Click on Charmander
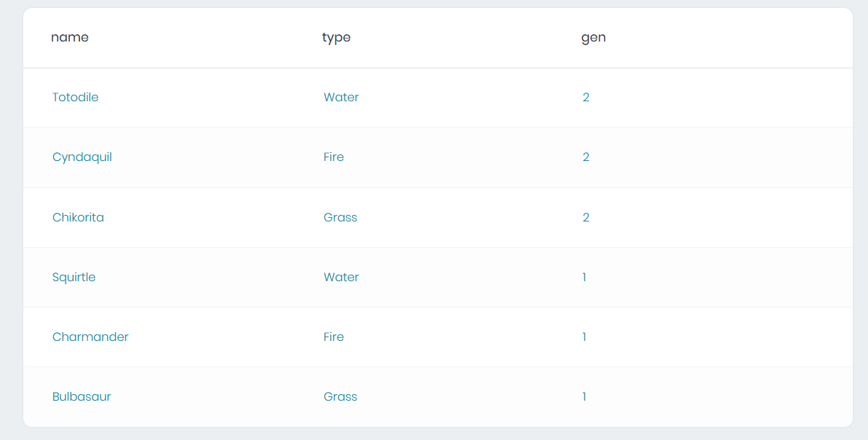The height and width of the screenshot is (440, 868). pos(90,337)
